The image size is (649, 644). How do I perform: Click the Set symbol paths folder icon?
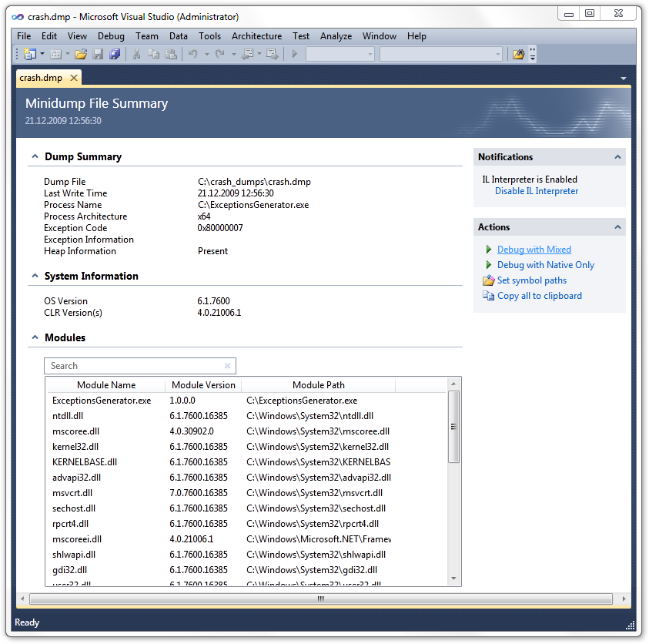(x=488, y=280)
